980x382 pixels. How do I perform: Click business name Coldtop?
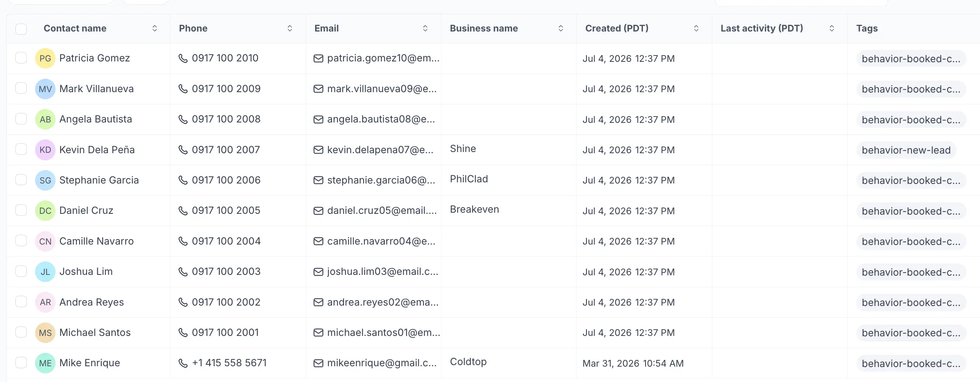(x=468, y=362)
